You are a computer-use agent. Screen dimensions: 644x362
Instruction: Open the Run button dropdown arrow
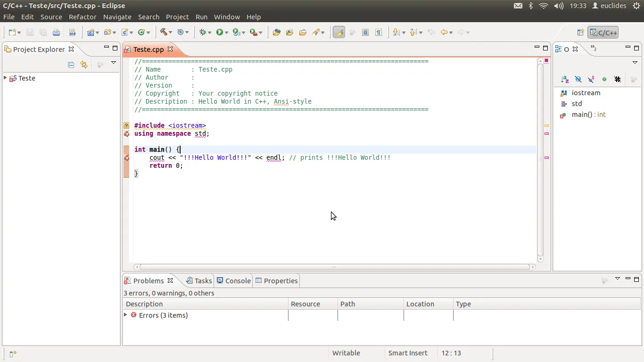point(227,33)
